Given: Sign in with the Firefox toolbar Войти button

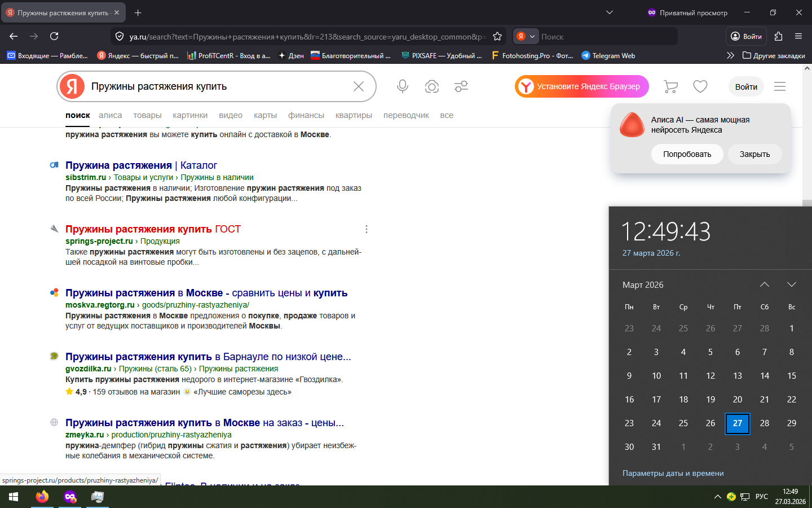Looking at the screenshot, I should 746,36.
